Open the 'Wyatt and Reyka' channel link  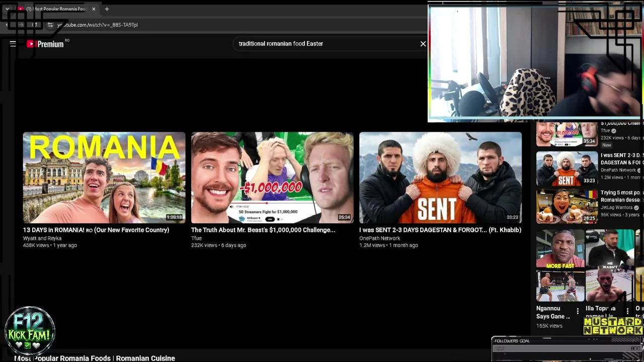point(42,238)
